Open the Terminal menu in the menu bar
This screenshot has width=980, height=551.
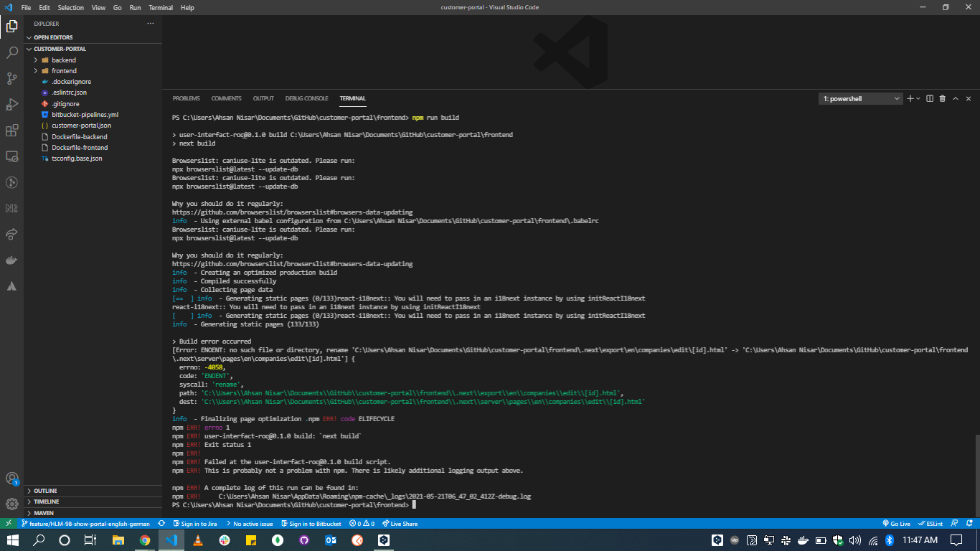coord(161,7)
